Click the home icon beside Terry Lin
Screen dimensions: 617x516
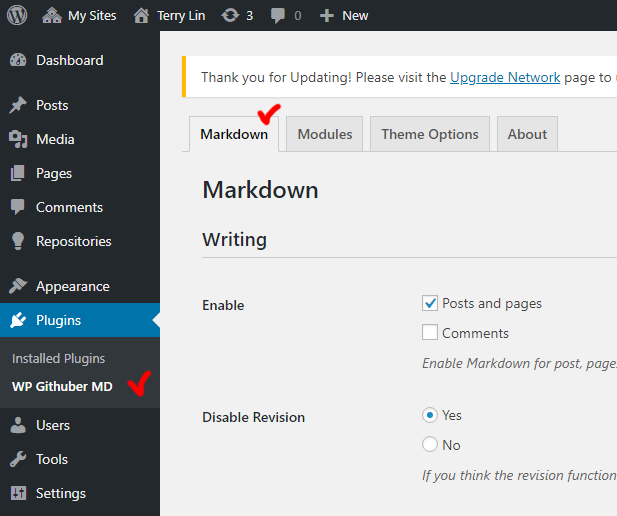tap(141, 16)
